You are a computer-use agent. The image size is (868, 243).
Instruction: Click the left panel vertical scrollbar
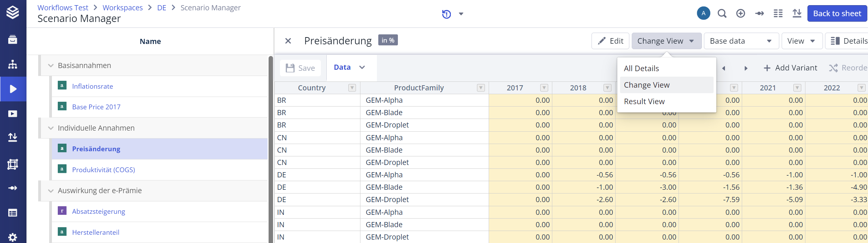271,148
